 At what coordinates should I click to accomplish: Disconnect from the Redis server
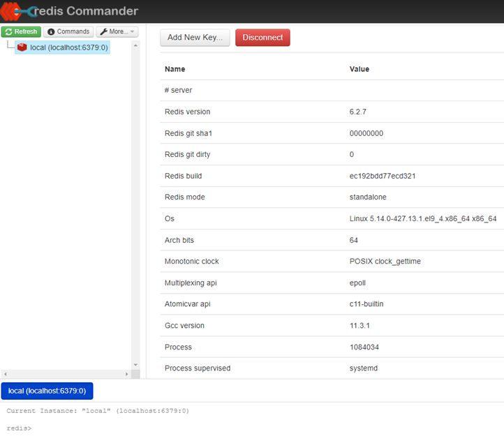coord(262,37)
